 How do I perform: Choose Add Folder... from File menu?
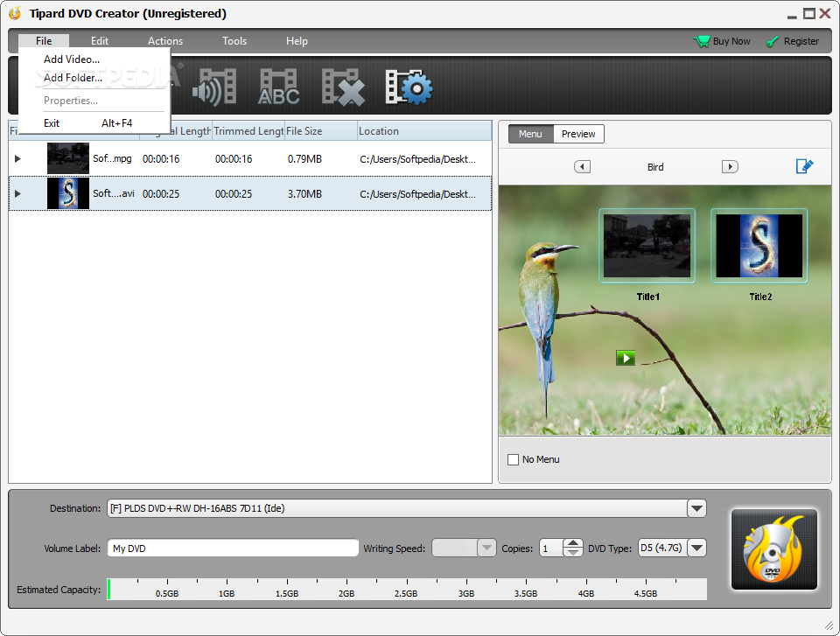click(x=73, y=78)
